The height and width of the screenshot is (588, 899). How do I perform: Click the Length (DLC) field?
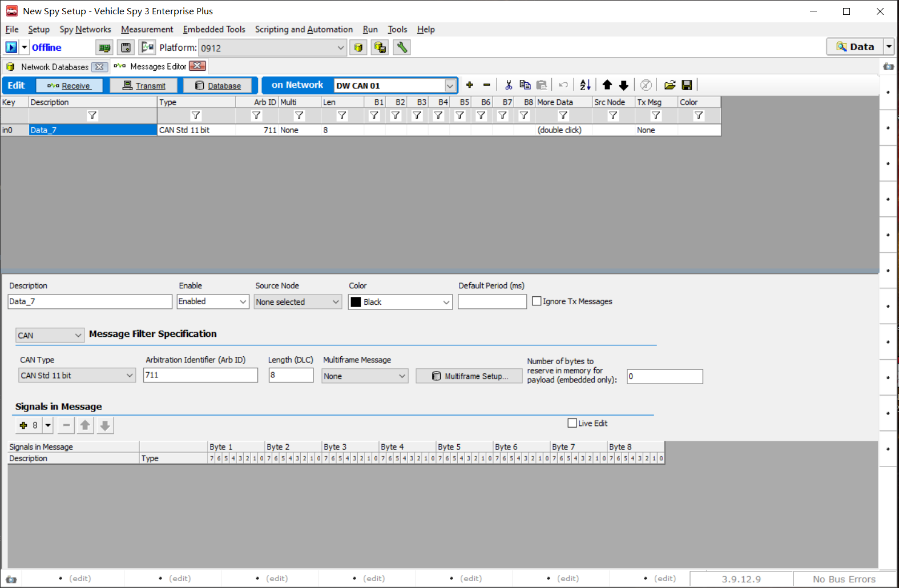click(x=291, y=375)
